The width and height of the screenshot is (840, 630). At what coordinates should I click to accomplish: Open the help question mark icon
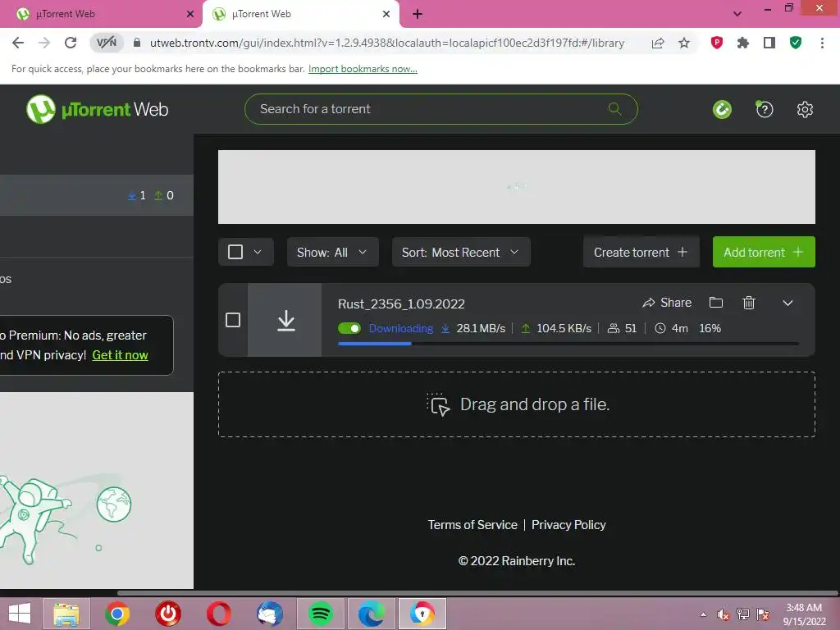pos(764,109)
